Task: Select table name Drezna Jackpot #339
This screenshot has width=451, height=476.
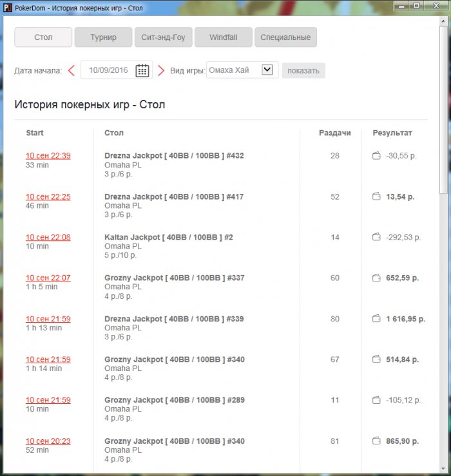Action: pos(174,319)
